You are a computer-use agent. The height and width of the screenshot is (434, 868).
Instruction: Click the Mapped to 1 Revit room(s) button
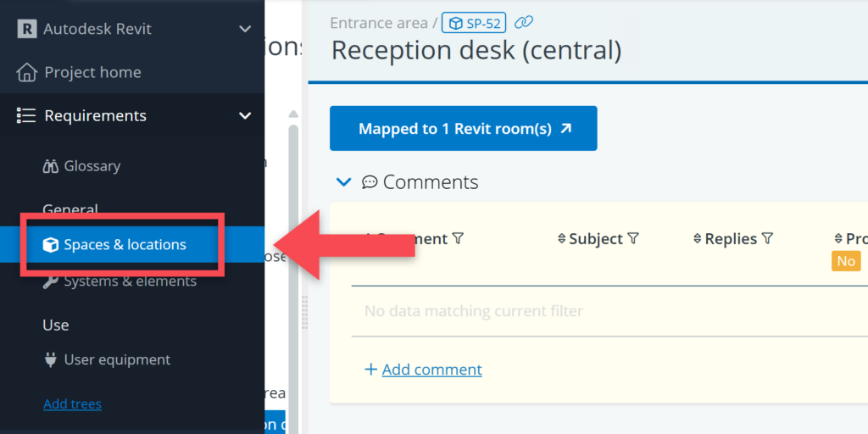(464, 129)
